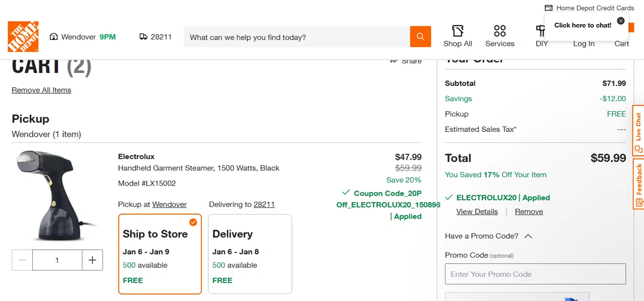This screenshot has height=301, width=644.
Task: Click the $47.99 item price
Action: [408, 157]
